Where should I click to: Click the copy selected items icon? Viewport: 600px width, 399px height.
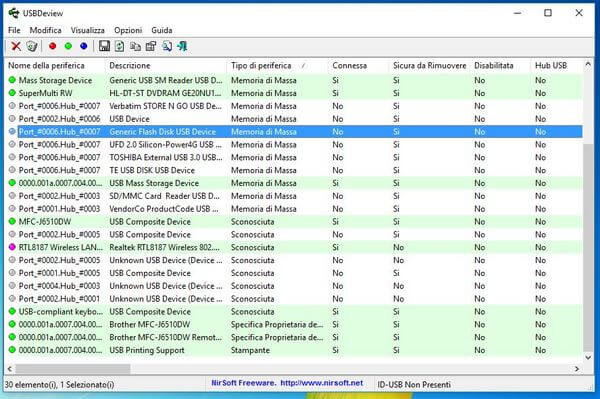pyautogui.click(x=135, y=46)
